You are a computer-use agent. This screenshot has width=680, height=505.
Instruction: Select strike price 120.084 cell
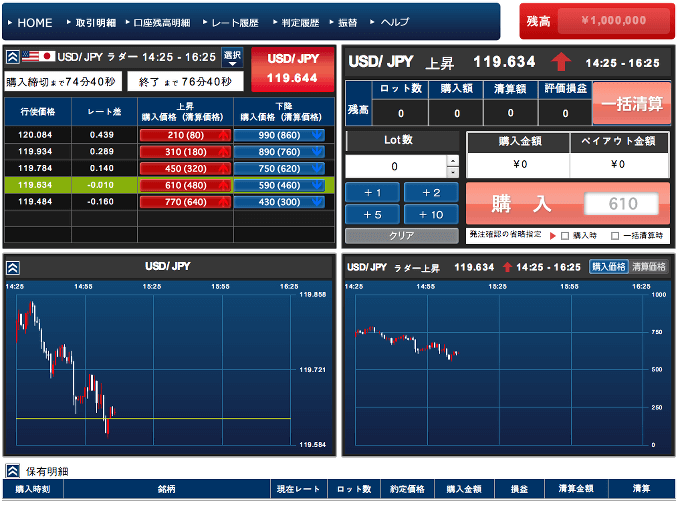(38, 135)
